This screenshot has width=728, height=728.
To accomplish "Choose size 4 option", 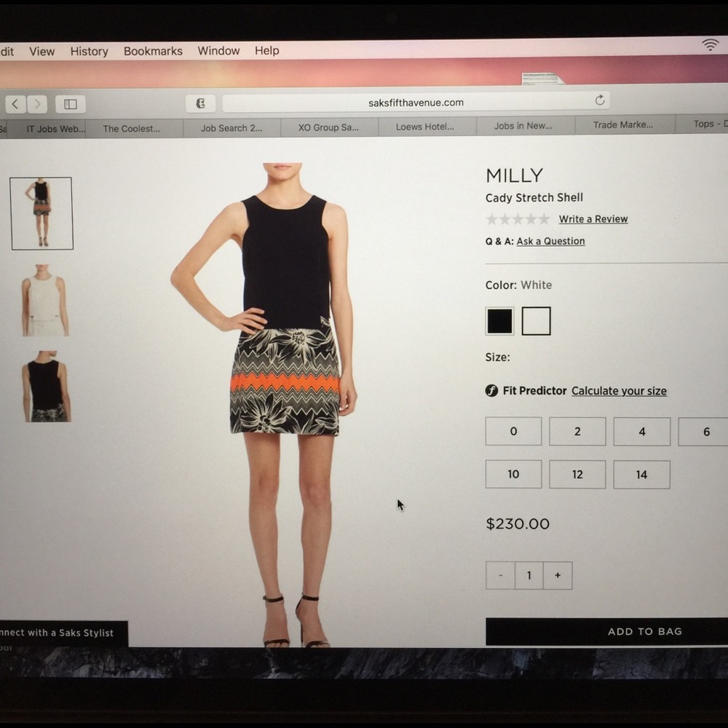I will 641,431.
